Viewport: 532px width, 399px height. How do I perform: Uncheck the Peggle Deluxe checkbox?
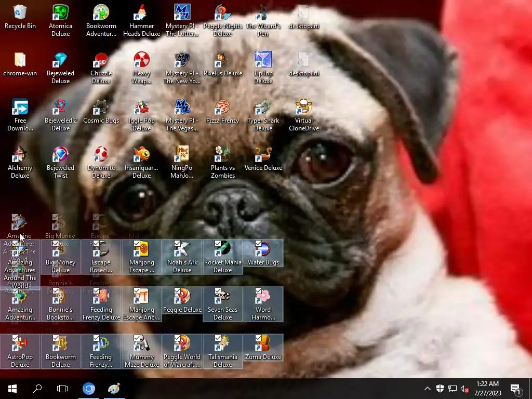click(177, 291)
